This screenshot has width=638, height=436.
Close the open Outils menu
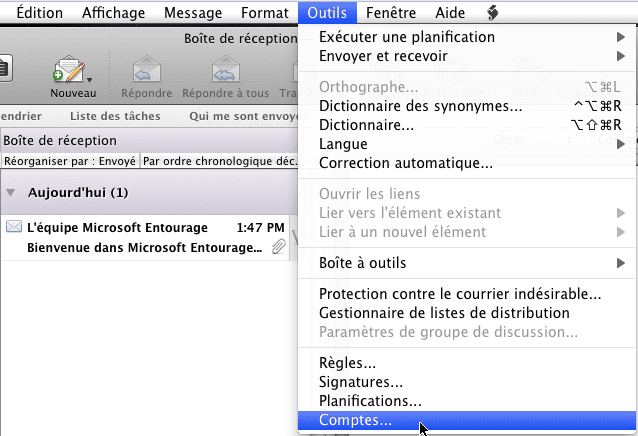(327, 13)
